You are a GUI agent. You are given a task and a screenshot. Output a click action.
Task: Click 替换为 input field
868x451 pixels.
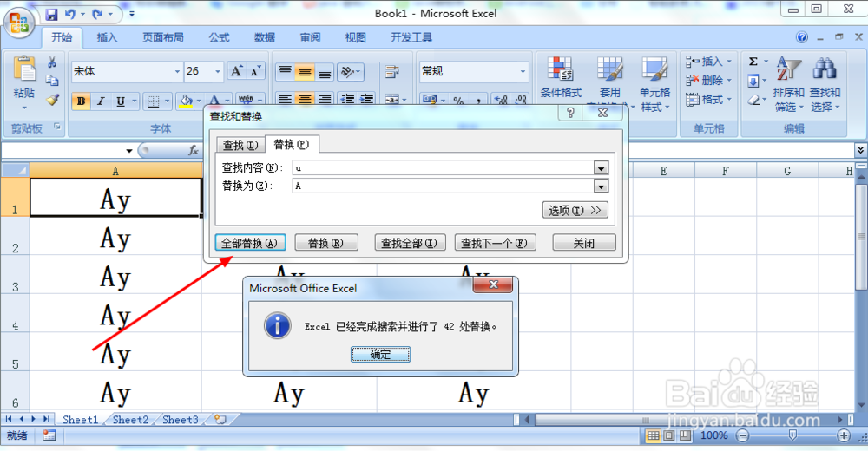tap(443, 186)
